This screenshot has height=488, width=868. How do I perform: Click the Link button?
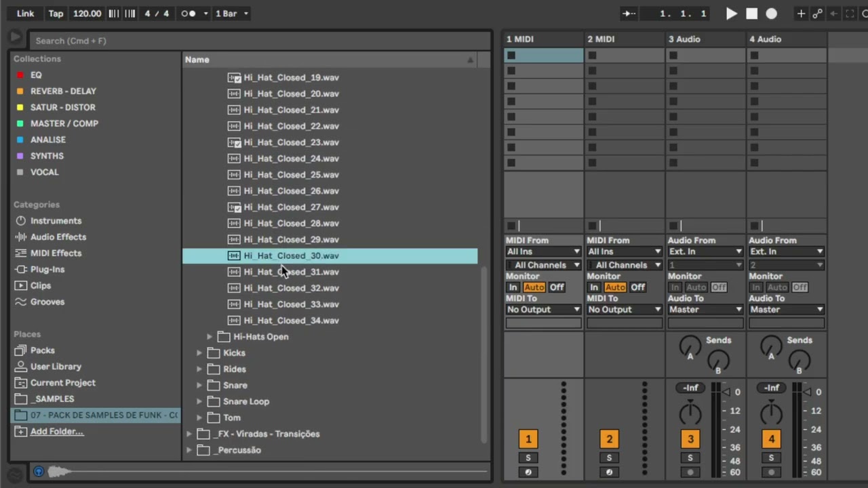(x=25, y=14)
